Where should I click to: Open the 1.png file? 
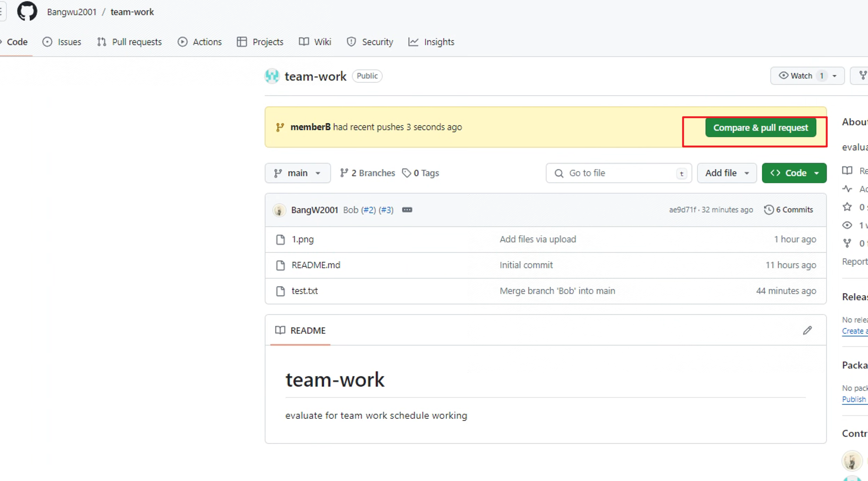pyautogui.click(x=303, y=239)
